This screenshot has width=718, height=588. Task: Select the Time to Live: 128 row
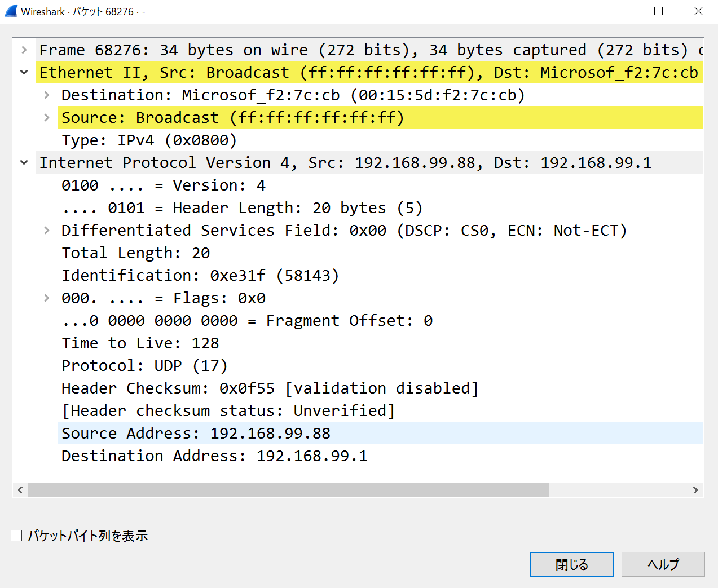click(140, 343)
